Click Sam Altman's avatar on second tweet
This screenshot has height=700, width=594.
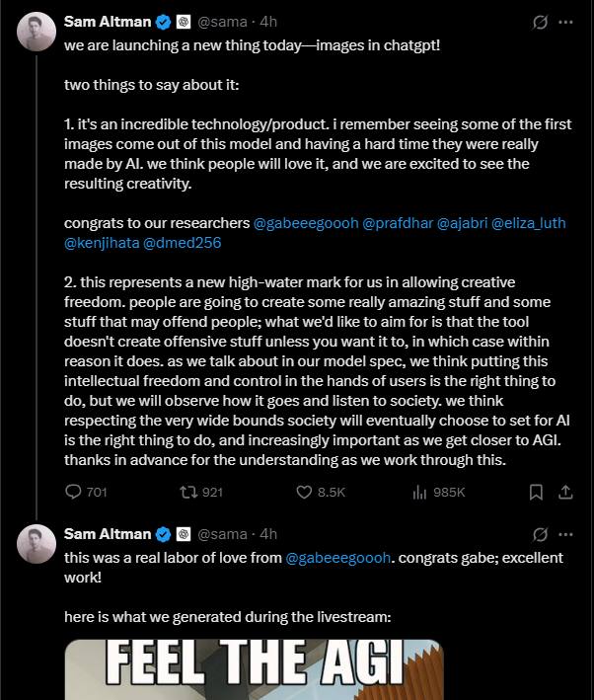click(x=36, y=546)
